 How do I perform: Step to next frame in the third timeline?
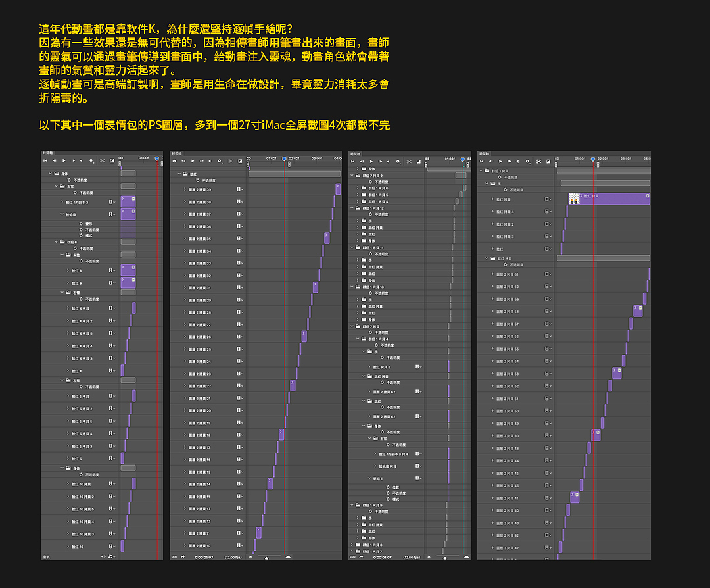[x=380, y=162]
